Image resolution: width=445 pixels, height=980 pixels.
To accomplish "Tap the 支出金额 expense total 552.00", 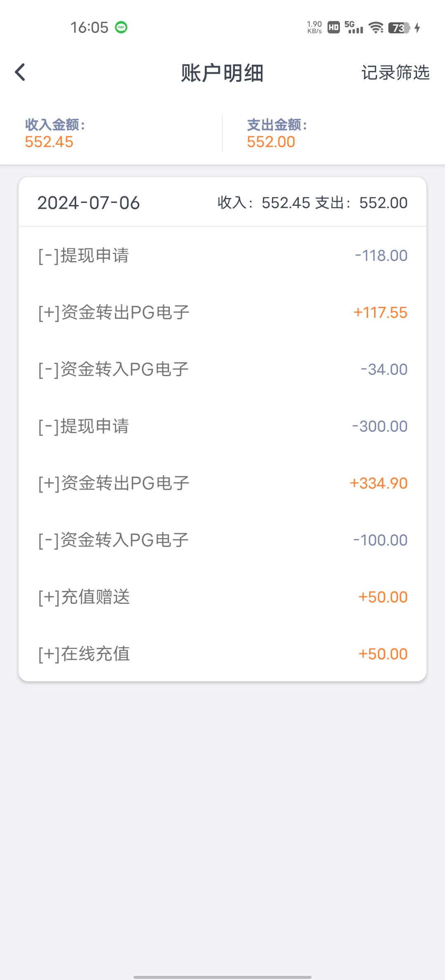I will 271,142.
